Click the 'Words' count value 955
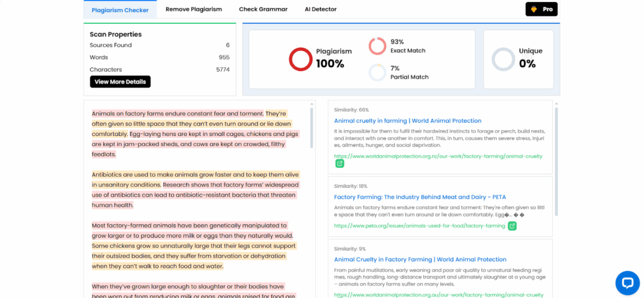The width and height of the screenshot is (644, 298). click(225, 57)
